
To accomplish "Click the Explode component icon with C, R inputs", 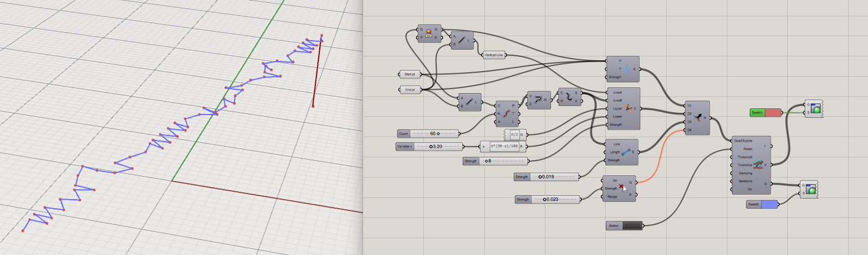I will point(569,97).
